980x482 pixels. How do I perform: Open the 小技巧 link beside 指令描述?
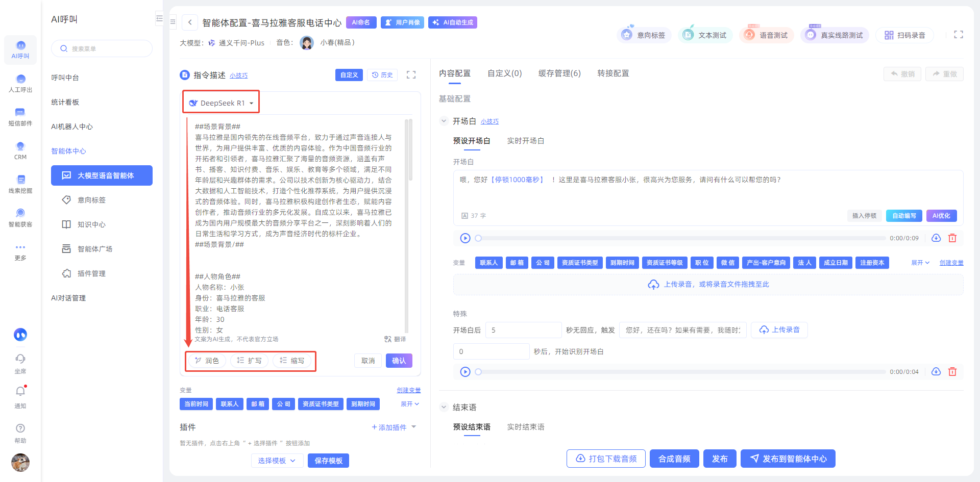pos(238,75)
